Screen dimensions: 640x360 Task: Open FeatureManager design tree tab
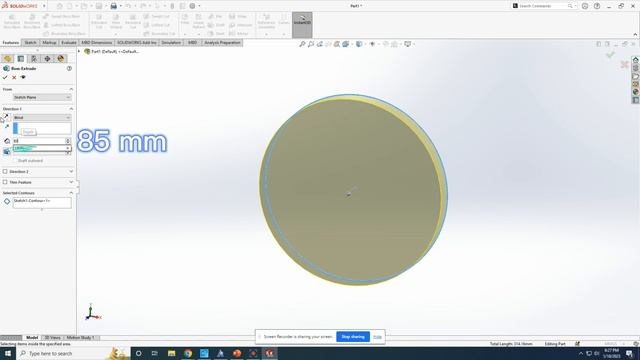click(7, 59)
